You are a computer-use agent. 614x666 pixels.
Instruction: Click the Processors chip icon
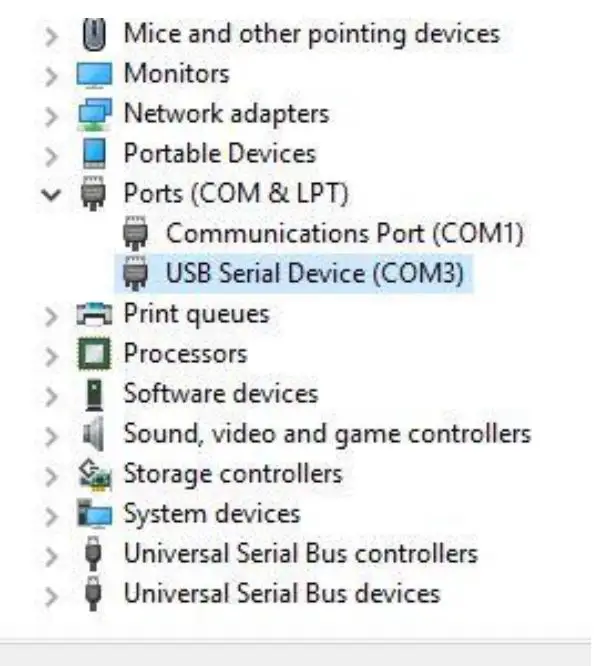click(93, 354)
